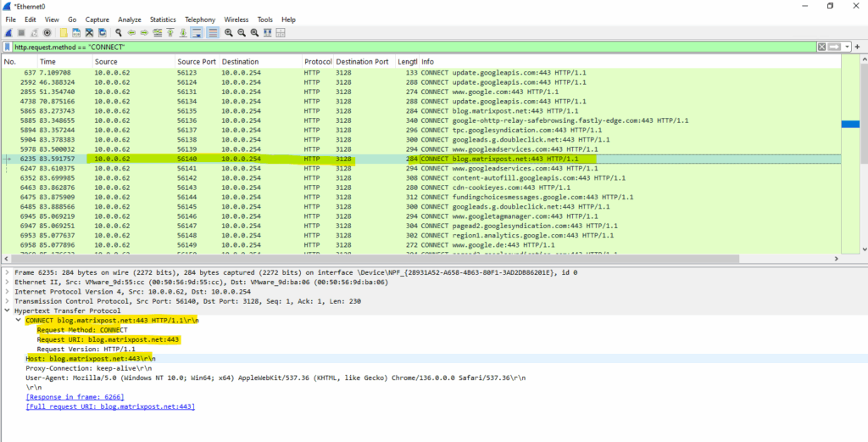Select packet 6945 www.googletagmanager.com

[x=420, y=216]
